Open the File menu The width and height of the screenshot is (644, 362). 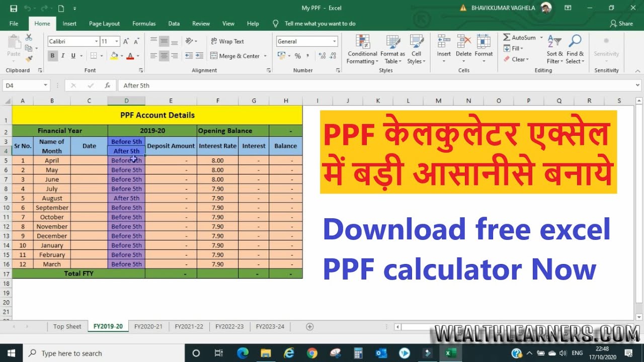point(14,24)
